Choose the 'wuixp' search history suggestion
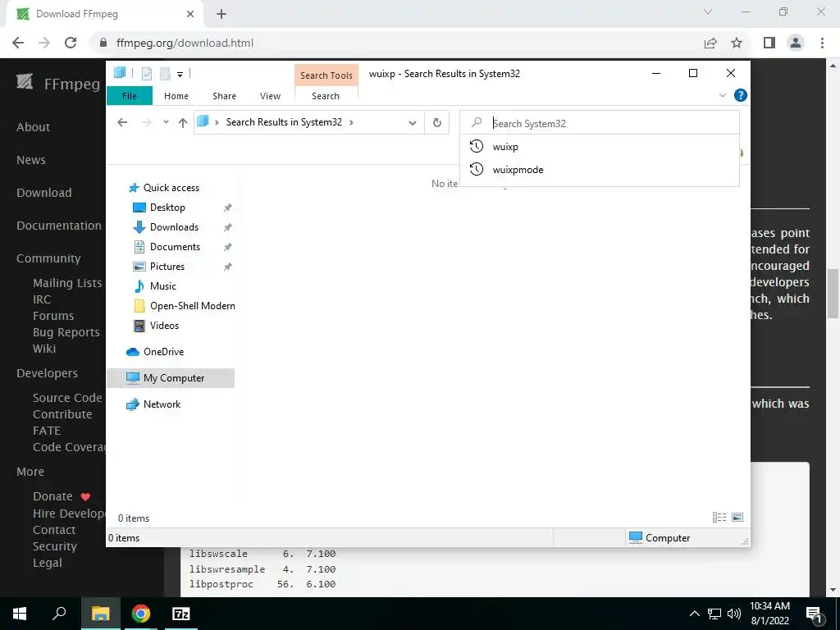 point(600,146)
